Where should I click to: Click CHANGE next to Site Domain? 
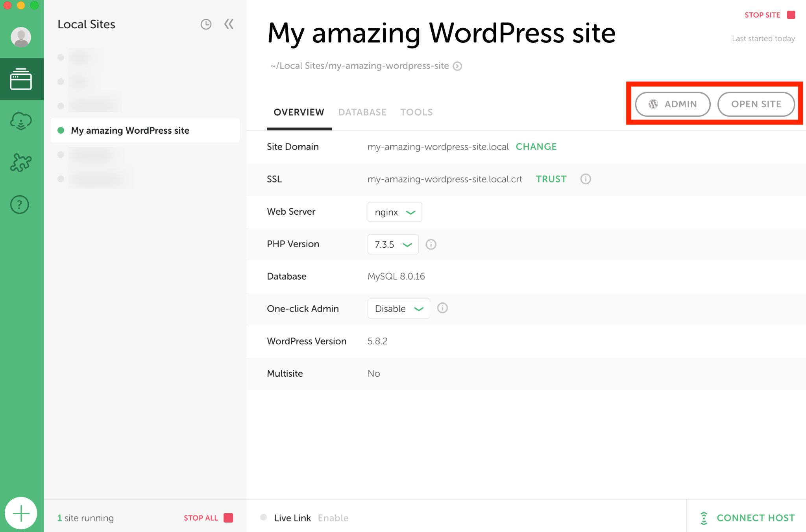(x=536, y=147)
